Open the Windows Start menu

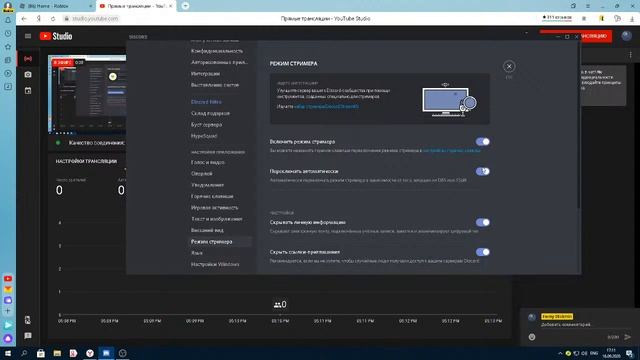(x=8, y=353)
